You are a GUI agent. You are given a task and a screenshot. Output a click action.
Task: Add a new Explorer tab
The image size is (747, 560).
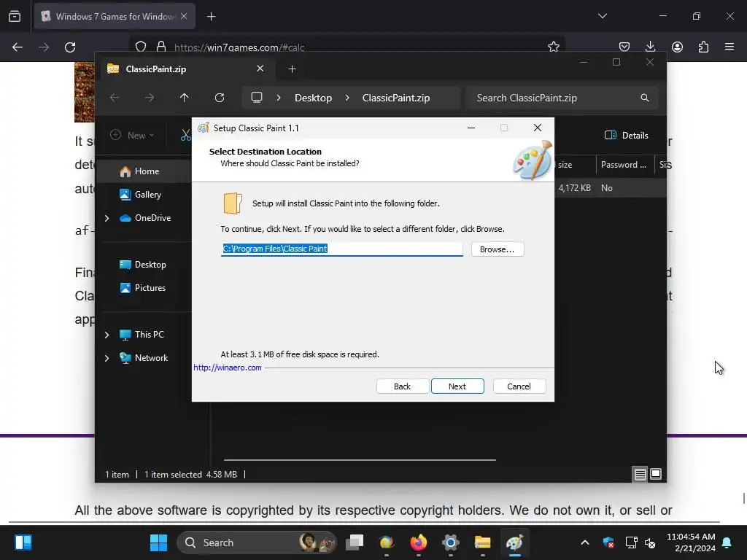coord(292,69)
